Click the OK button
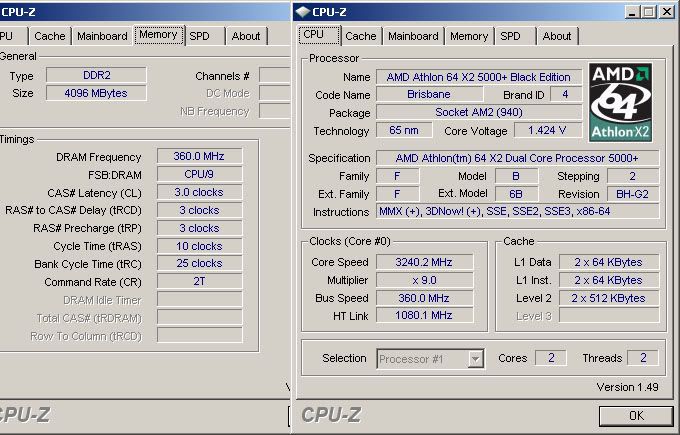The image size is (680, 435). point(636,415)
